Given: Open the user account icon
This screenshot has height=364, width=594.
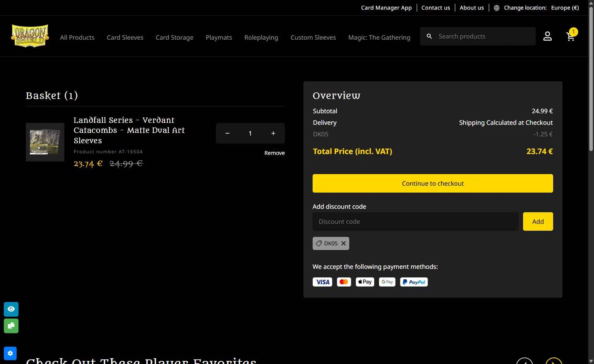Looking at the screenshot, I should pos(547,36).
